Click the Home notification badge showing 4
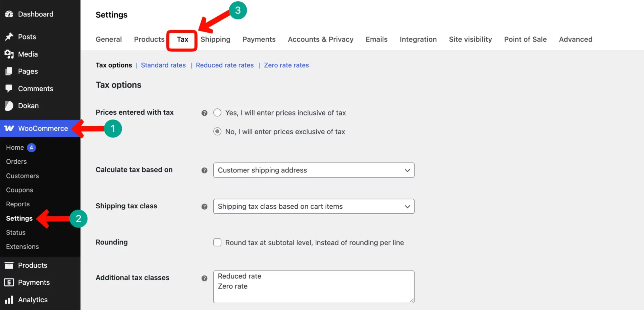The height and width of the screenshot is (310, 644). pos(31,148)
